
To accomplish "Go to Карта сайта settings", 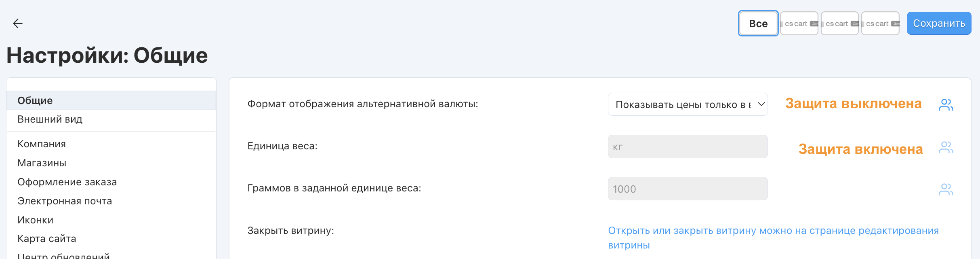I will 47,239.
